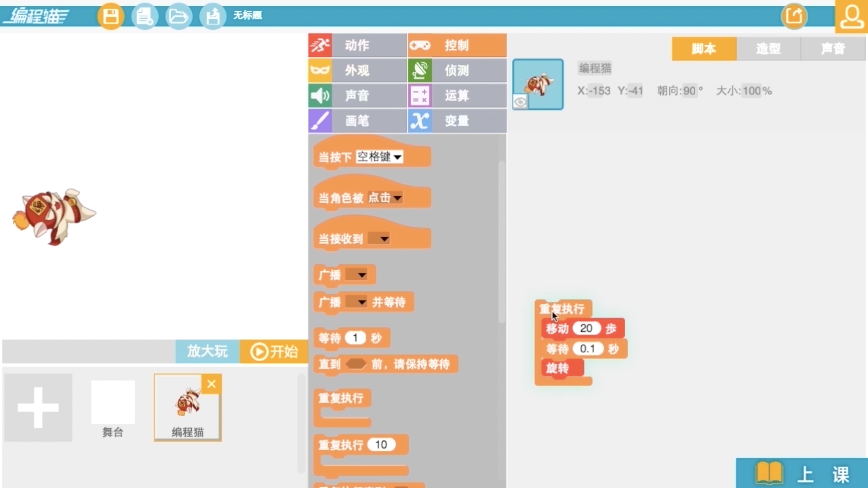This screenshot has height=488, width=868.
Task: Click the sprite preview thumbnail in script panel
Action: [538, 84]
